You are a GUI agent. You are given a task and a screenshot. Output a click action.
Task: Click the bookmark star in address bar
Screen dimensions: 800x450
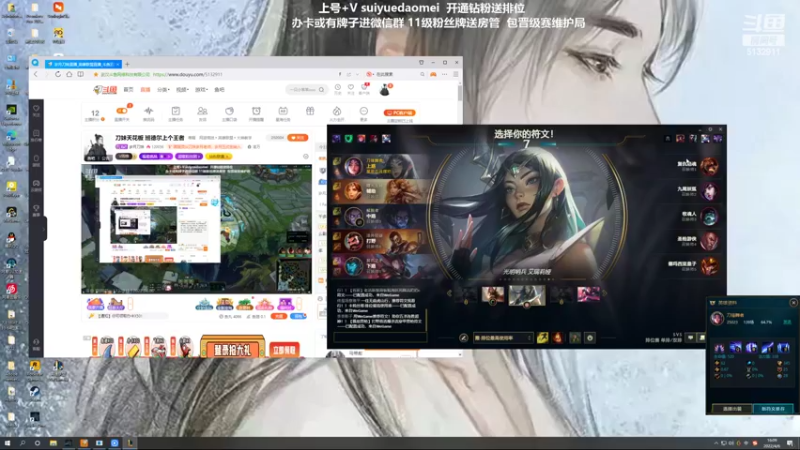[x=95, y=74]
